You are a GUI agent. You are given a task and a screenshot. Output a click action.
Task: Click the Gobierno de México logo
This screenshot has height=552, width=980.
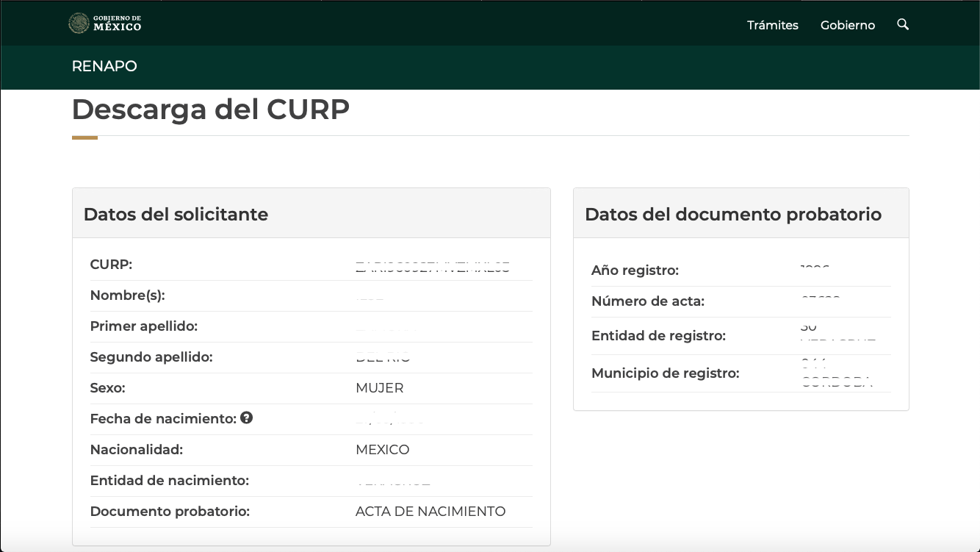[x=104, y=24]
